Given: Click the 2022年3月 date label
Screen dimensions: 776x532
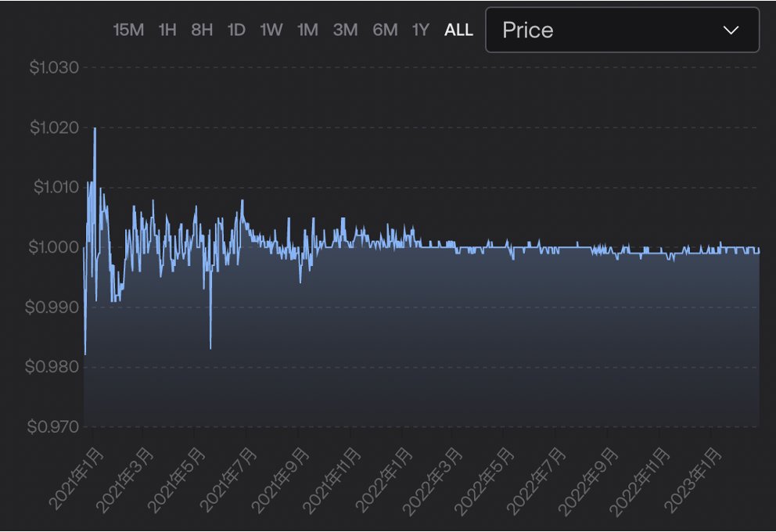Looking at the screenshot, I should click(433, 481).
